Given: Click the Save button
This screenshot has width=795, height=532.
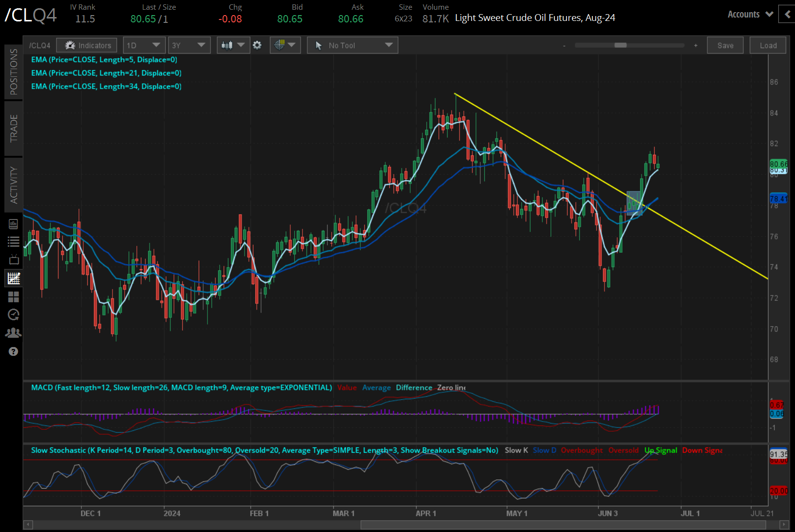Looking at the screenshot, I should (x=725, y=45).
